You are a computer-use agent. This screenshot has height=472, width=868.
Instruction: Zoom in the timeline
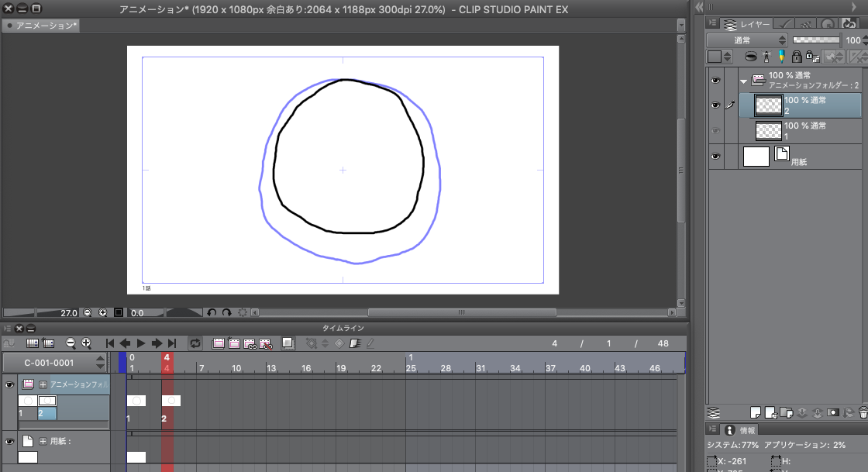pos(86,343)
